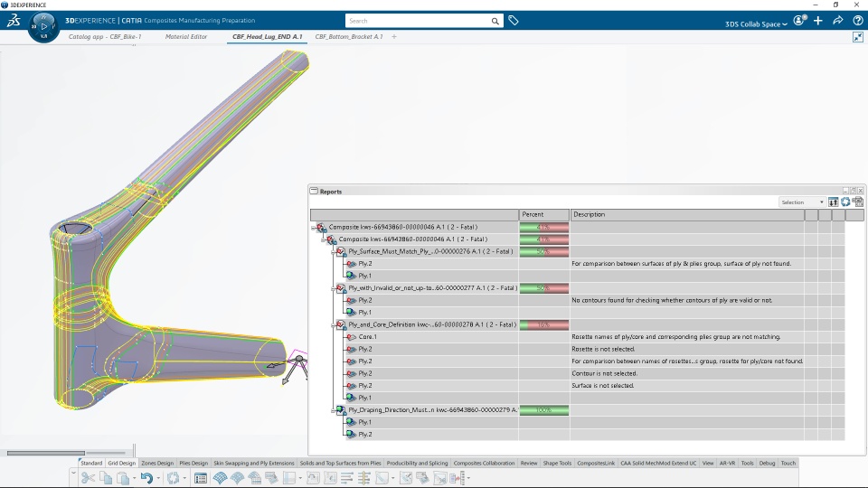This screenshot has width=868, height=488.
Task: Switch to CBF_Bottom_Bracket A.1 tab
Action: (349, 36)
